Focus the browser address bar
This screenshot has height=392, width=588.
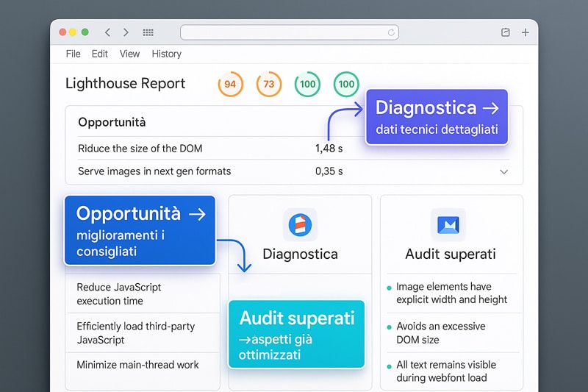pos(289,32)
